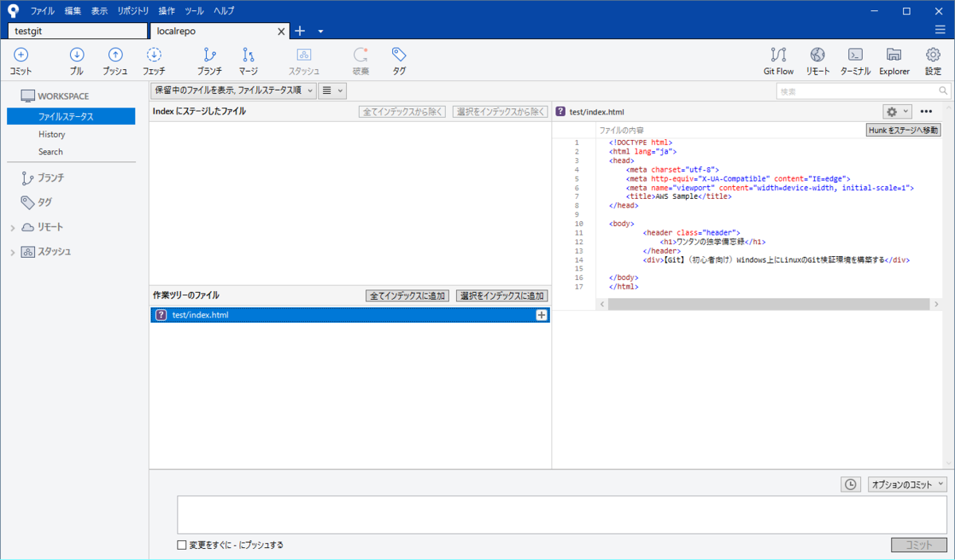The image size is (955, 560).
Task: Click in the commit message text box
Action: click(x=562, y=514)
